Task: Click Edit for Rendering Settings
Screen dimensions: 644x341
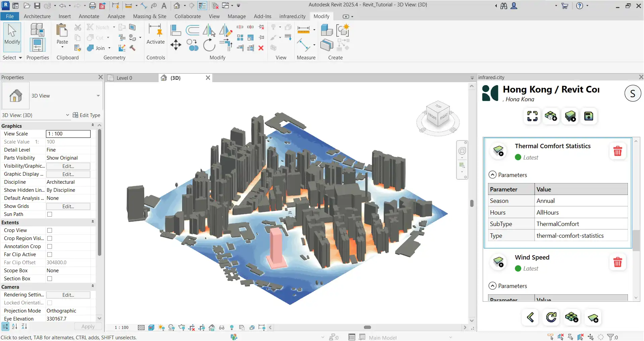Action: (68, 295)
